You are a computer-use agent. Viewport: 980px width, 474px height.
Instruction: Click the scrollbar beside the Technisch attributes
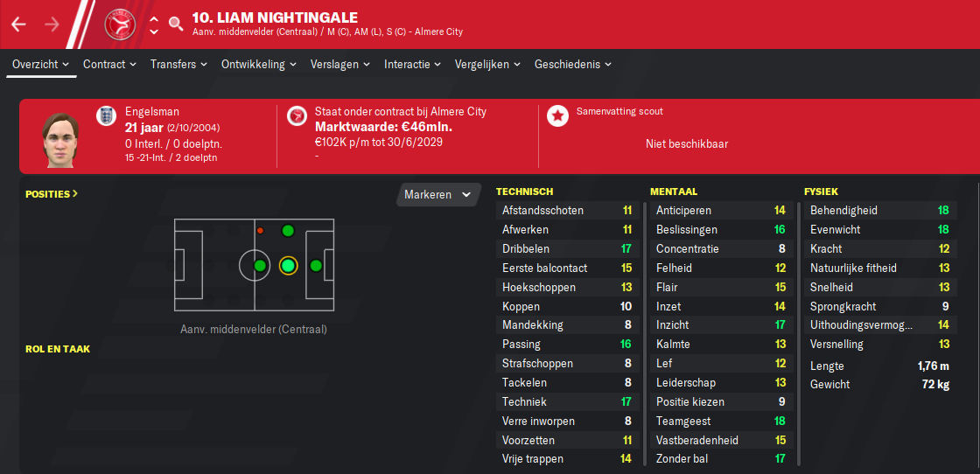click(644, 333)
